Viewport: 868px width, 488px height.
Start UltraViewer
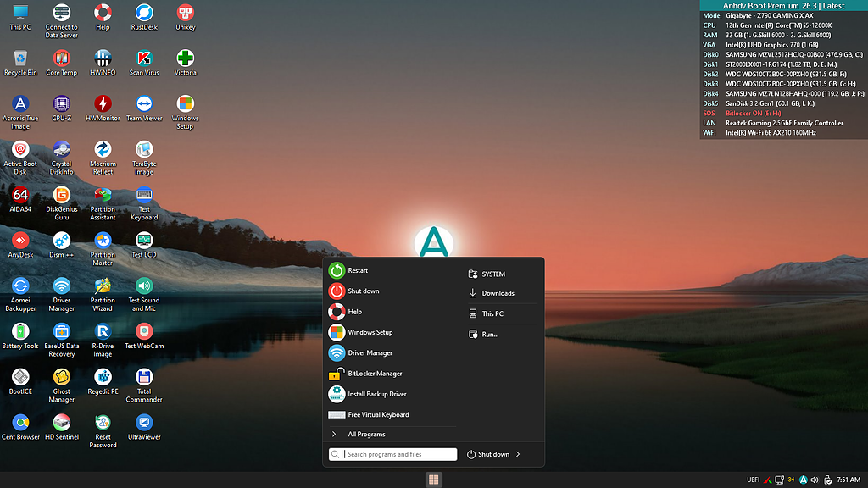(144, 427)
